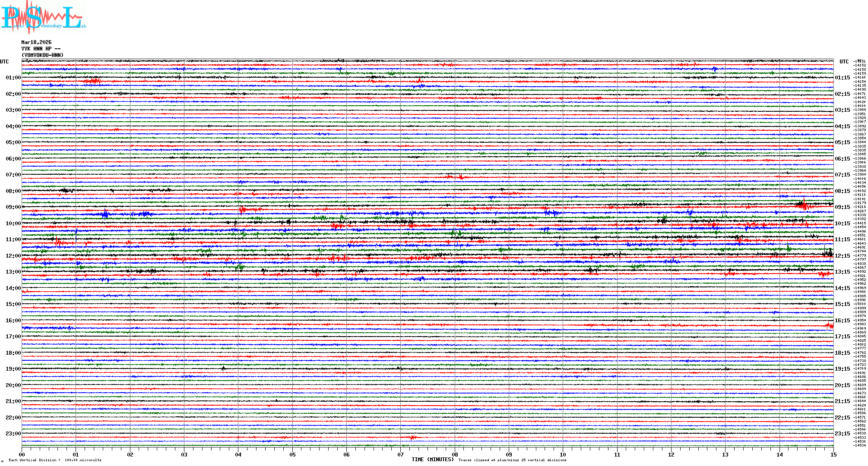Click the UTC label on left axis
Screen dimensions: 868x466
click(4, 62)
